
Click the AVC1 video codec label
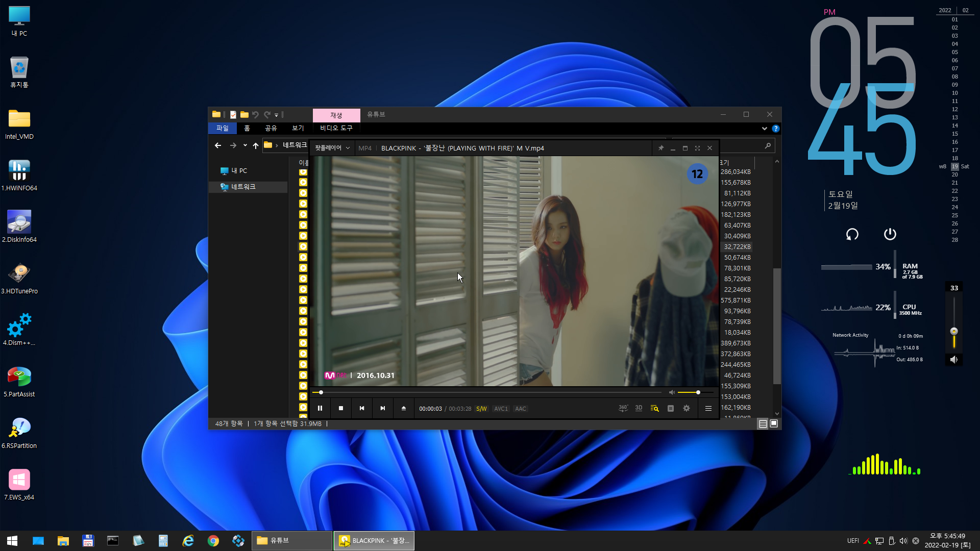pyautogui.click(x=501, y=409)
